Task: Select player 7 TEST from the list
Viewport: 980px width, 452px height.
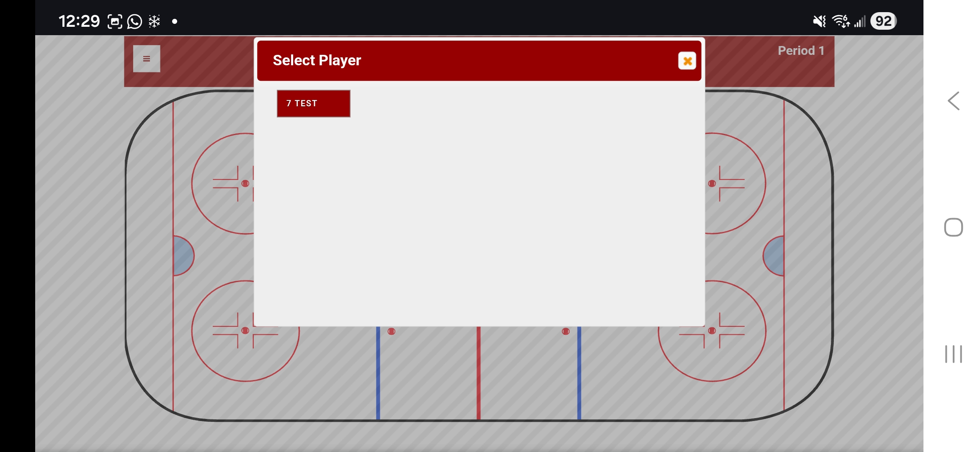Action: [313, 103]
